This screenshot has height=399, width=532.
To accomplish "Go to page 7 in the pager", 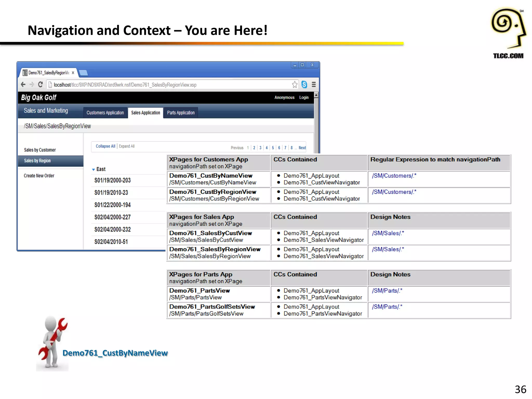I will pos(285,148).
